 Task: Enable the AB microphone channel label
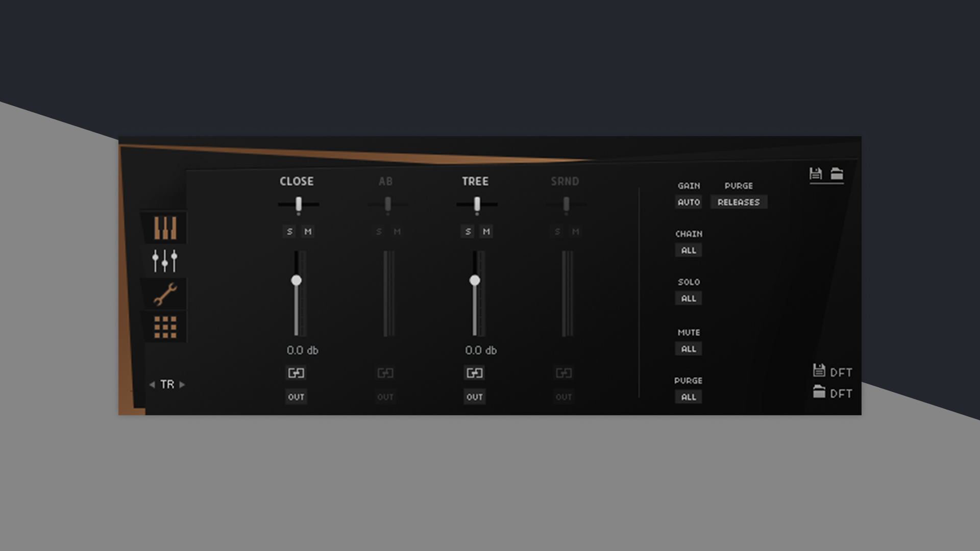point(385,182)
